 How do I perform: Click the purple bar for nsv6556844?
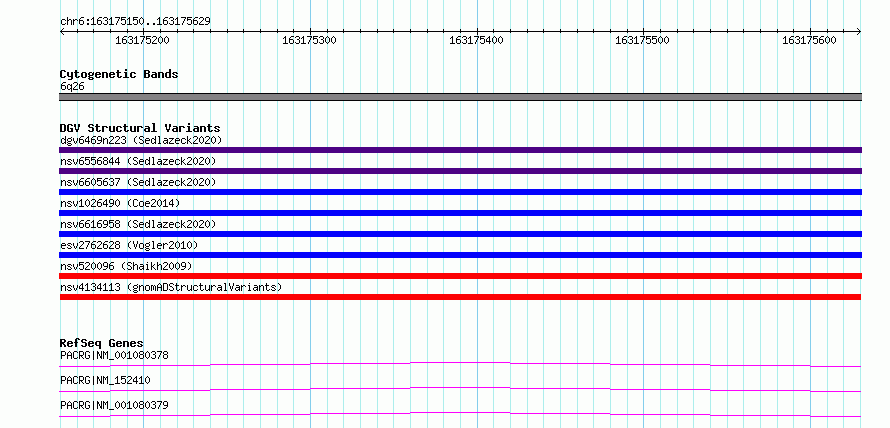coord(460,171)
